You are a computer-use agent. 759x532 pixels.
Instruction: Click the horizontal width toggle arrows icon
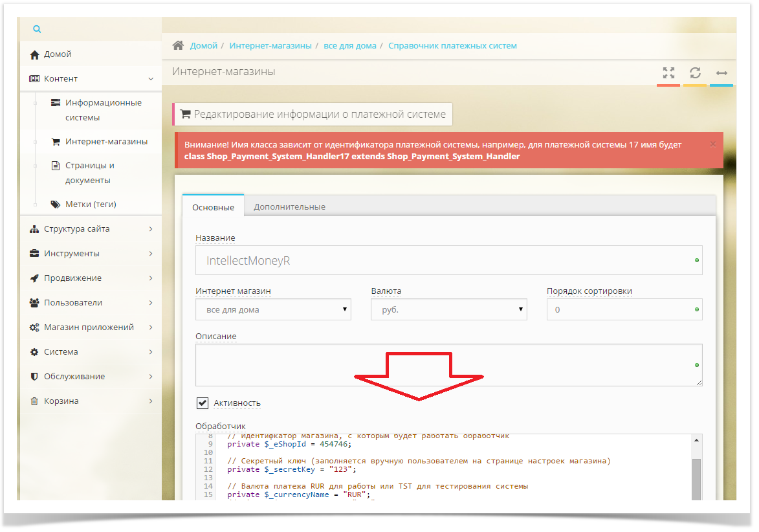click(x=721, y=72)
